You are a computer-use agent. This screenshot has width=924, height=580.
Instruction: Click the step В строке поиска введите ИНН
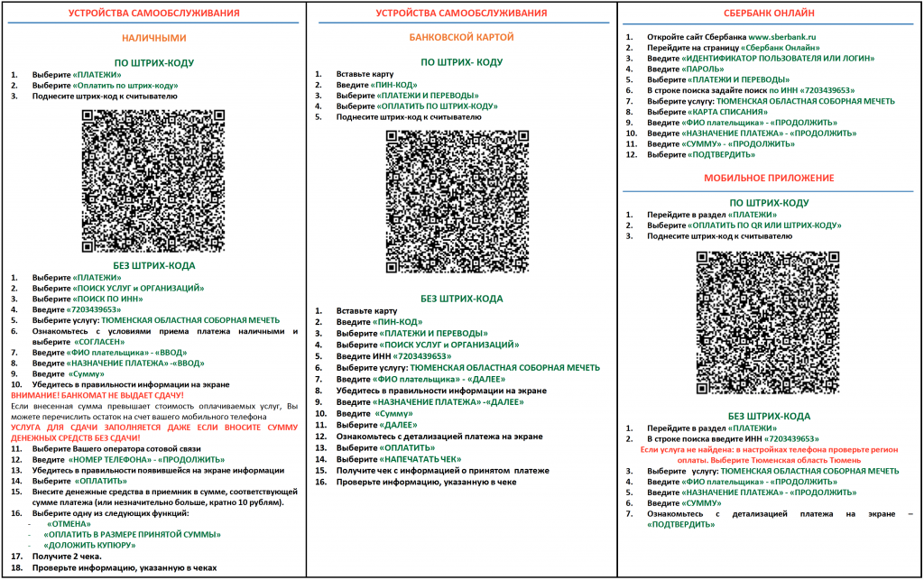tap(733, 438)
